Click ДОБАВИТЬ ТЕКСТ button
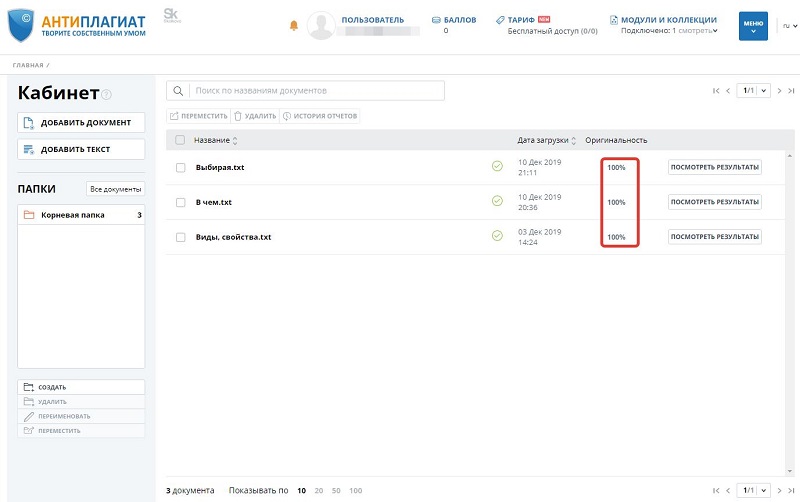800x502 pixels. 81,149
